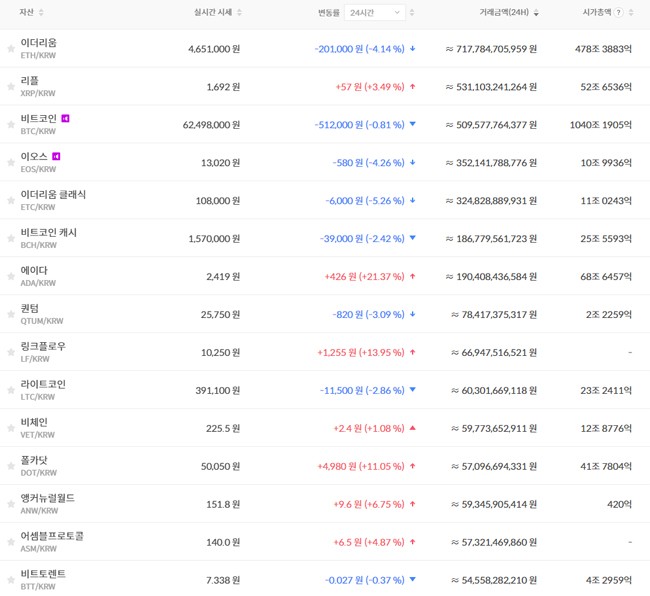Open the 비트토렌트 BTT/KRW asset link

tap(43, 580)
